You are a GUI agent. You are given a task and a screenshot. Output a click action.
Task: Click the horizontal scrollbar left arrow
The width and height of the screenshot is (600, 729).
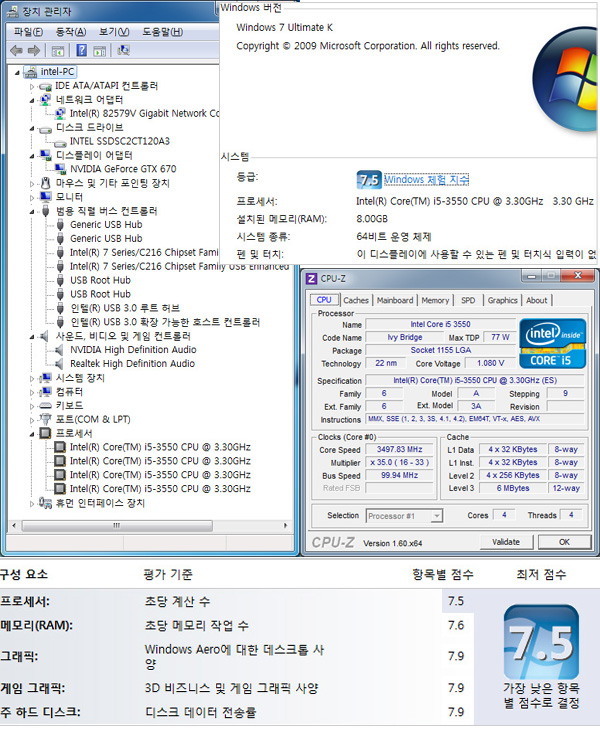coord(14,525)
